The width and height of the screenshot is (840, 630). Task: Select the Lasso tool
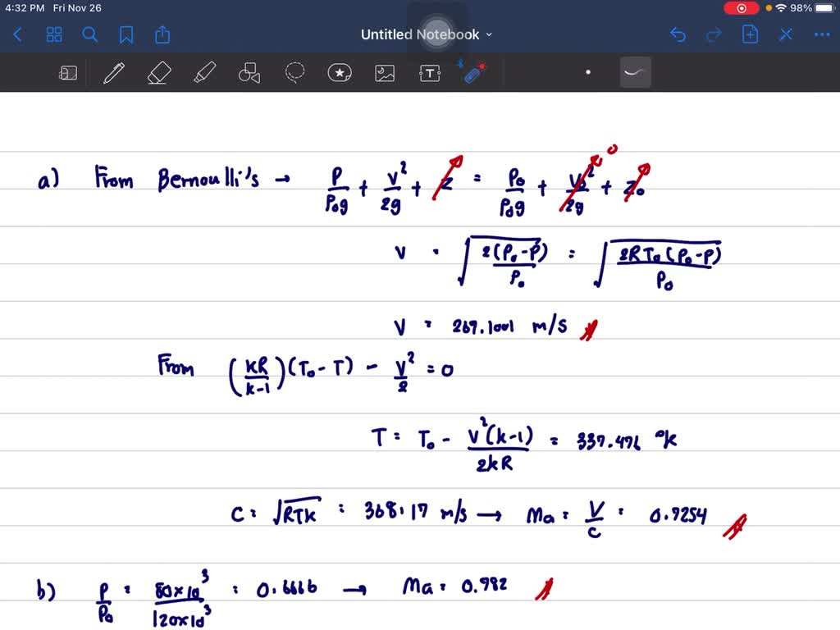point(294,73)
